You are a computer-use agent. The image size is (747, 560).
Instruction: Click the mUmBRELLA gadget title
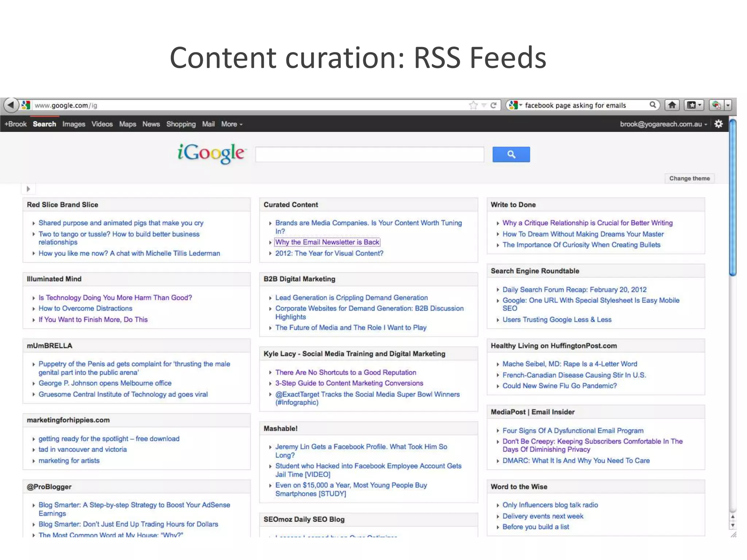pyautogui.click(x=49, y=346)
